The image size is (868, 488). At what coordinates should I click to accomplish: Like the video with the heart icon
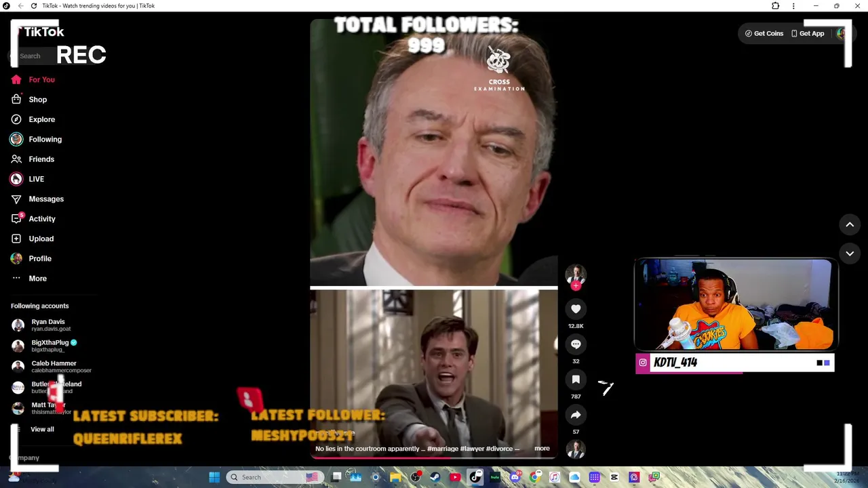coord(576,309)
